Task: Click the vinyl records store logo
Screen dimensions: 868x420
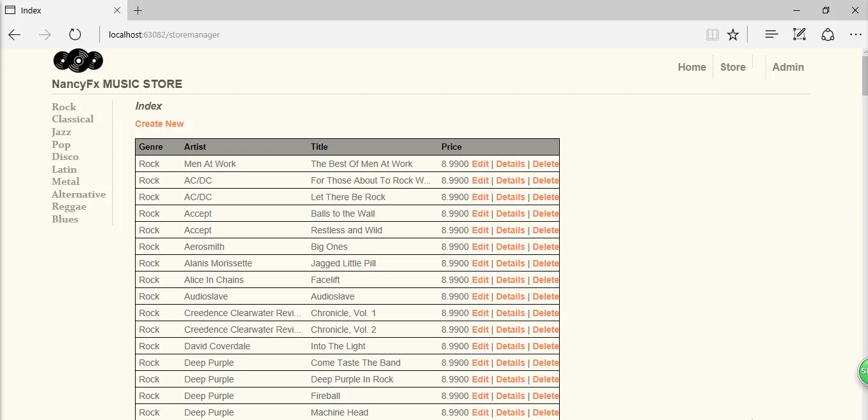Action: click(x=78, y=61)
